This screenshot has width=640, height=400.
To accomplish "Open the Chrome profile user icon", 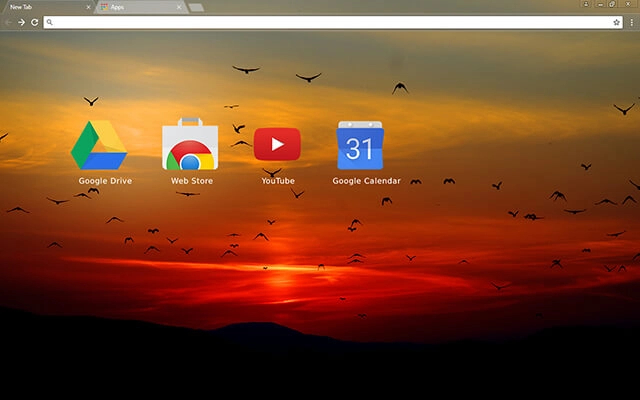I will (x=586, y=4).
